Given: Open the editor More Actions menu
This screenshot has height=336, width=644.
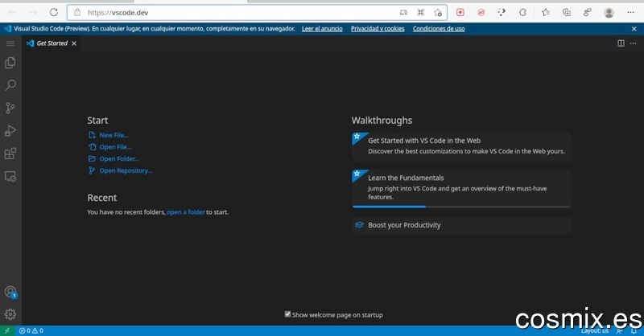Looking at the screenshot, I should pyautogui.click(x=633, y=43).
